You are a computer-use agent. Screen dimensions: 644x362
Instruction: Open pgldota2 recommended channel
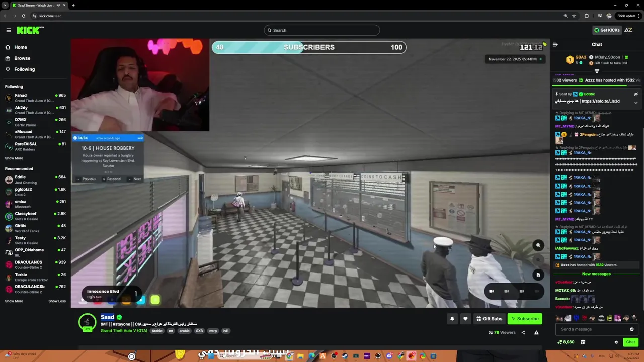pos(35,192)
